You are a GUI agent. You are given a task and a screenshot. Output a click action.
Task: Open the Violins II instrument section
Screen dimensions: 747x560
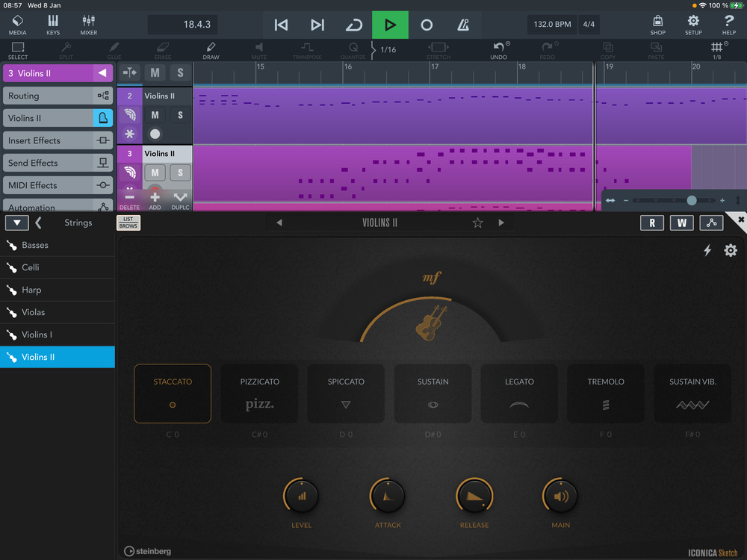pyautogui.click(x=58, y=118)
